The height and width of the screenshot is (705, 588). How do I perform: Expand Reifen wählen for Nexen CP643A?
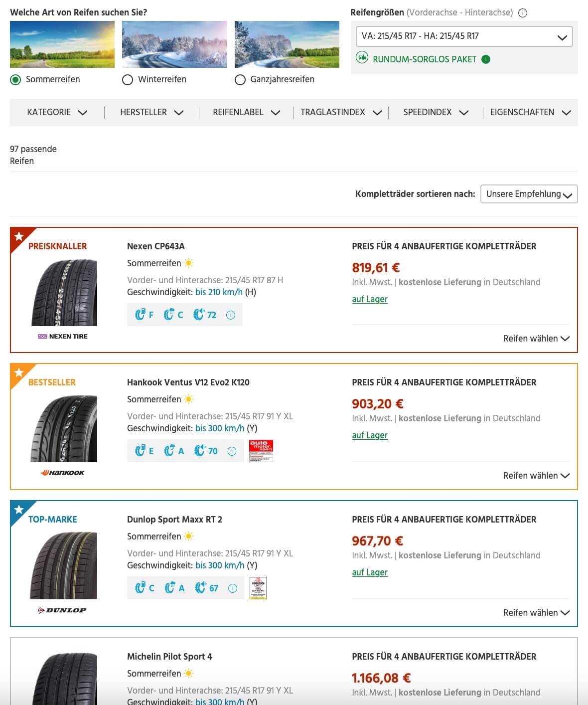536,339
